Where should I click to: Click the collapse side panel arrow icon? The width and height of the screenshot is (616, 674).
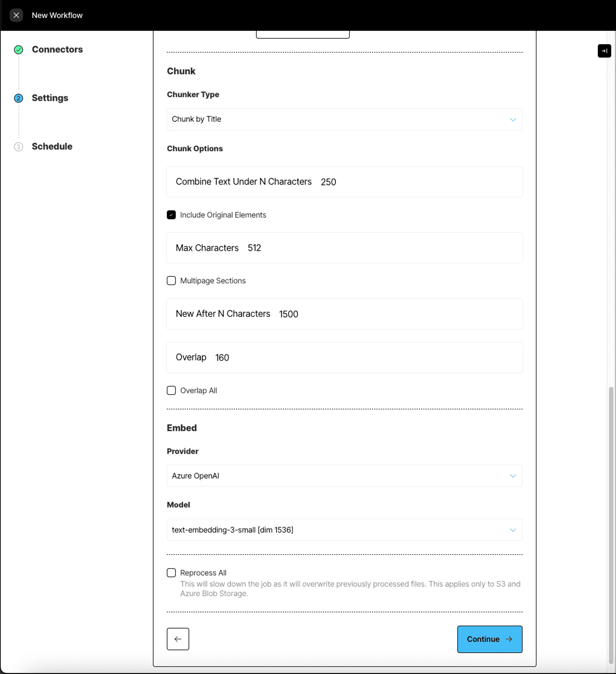pyautogui.click(x=604, y=51)
